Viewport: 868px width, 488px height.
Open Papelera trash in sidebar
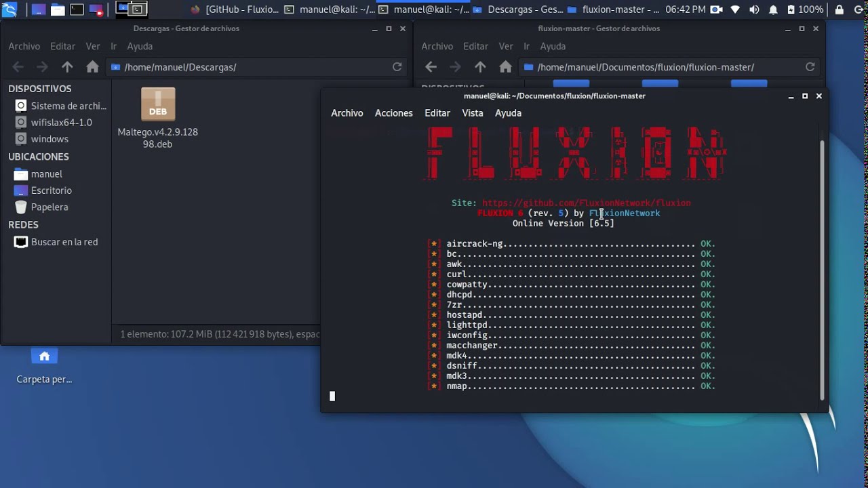(42, 207)
